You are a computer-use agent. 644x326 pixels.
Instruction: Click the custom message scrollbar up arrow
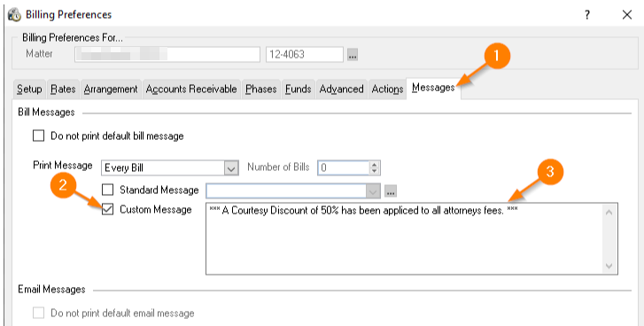609,213
